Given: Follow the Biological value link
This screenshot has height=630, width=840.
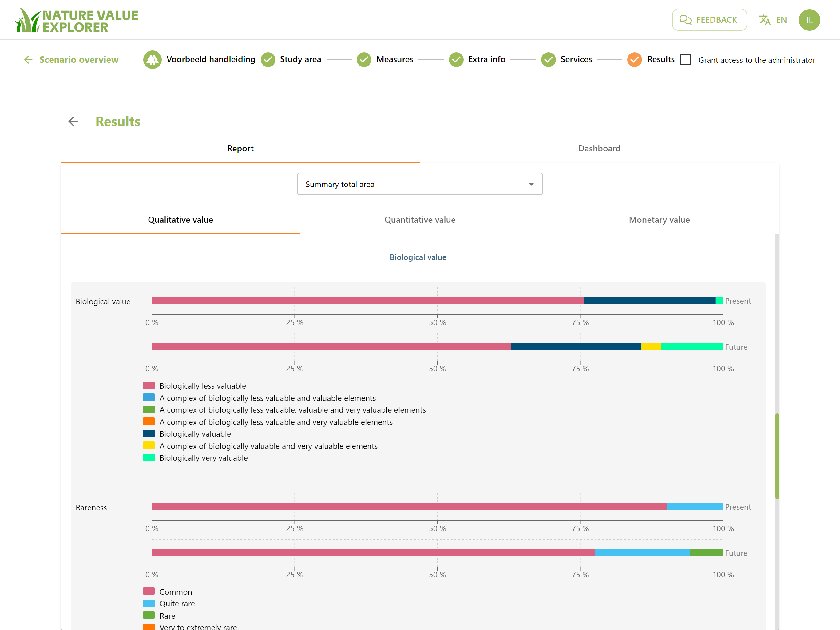Looking at the screenshot, I should [418, 257].
